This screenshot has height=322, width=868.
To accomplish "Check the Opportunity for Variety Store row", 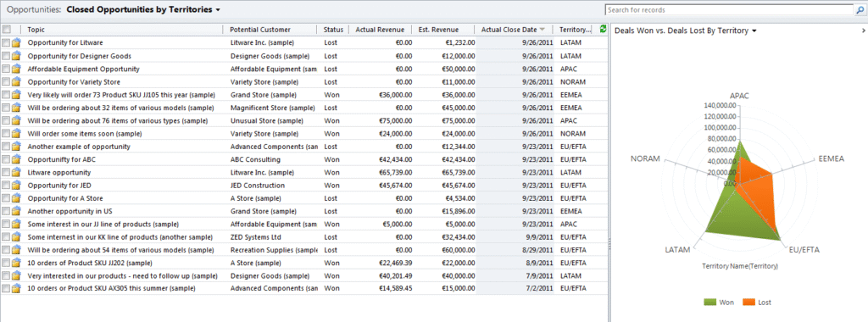I will coord(6,82).
